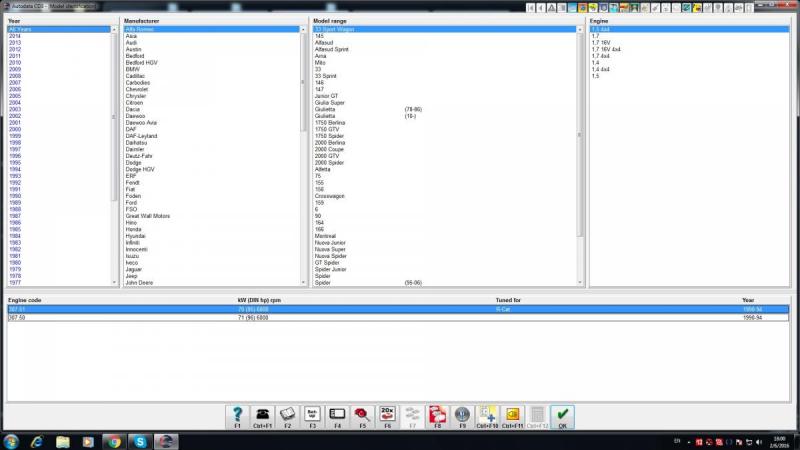Click the F4 panel icon

(337, 417)
